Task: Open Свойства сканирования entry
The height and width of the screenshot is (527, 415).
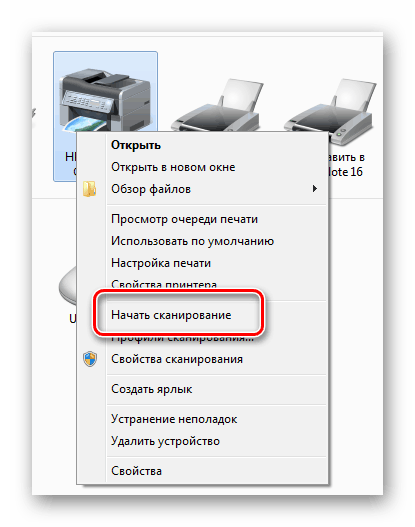Action: tap(177, 359)
